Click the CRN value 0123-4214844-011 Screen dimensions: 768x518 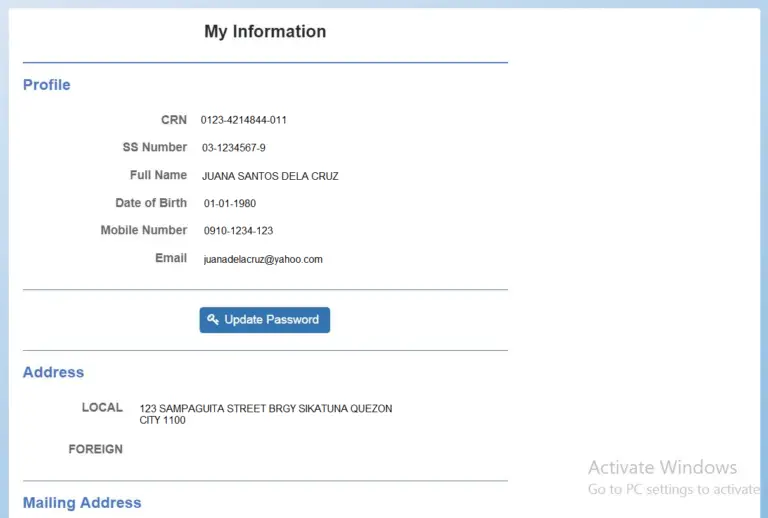(243, 120)
